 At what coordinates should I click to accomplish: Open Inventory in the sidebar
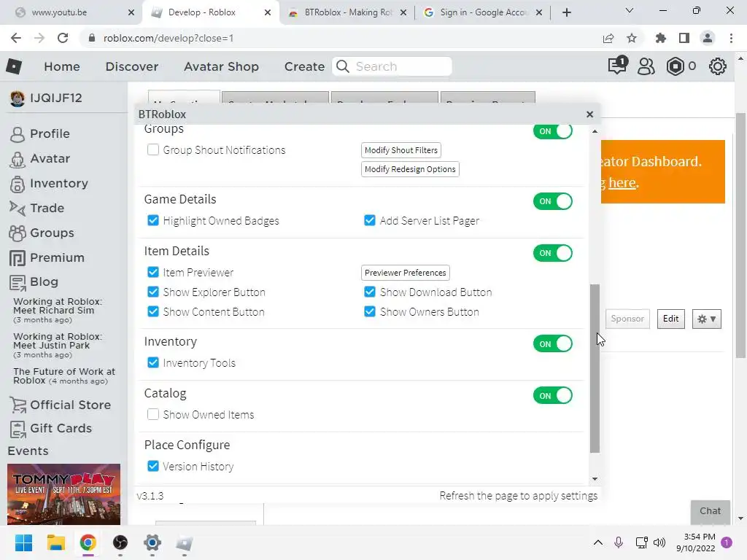click(x=59, y=183)
